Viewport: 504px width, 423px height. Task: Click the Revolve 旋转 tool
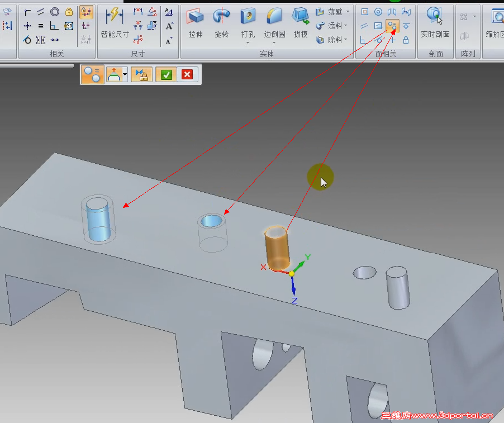click(x=221, y=22)
